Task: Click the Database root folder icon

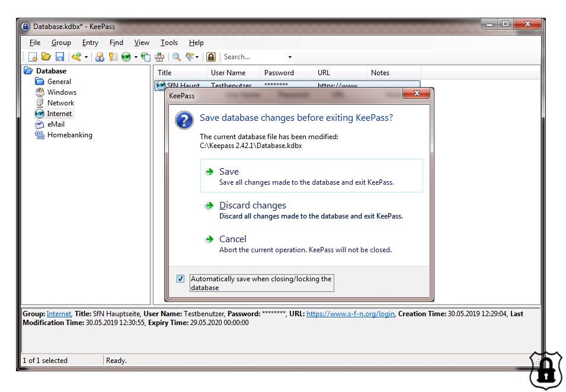Action: [x=28, y=70]
